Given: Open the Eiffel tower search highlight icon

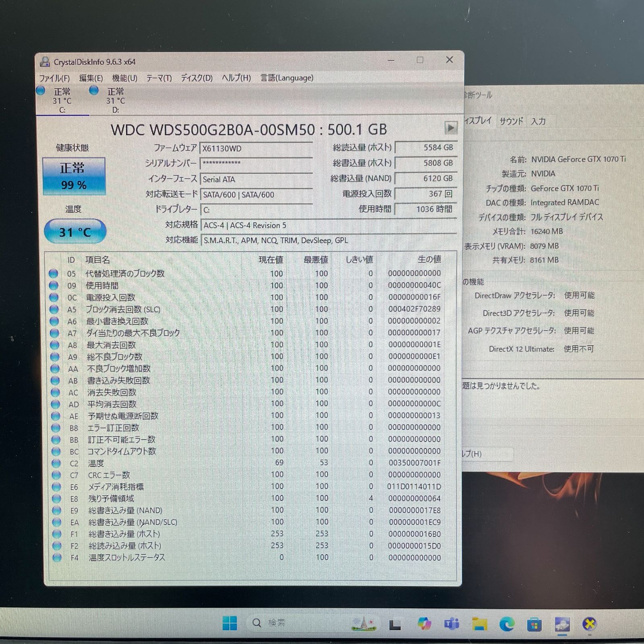Looking at the screenshot, I should (x=363, y=623).
